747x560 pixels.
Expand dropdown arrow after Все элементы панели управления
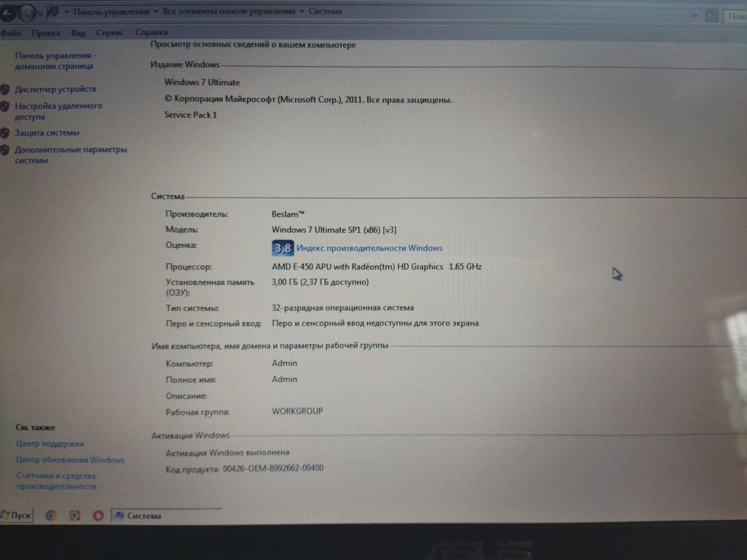click(x=301, y=12)
